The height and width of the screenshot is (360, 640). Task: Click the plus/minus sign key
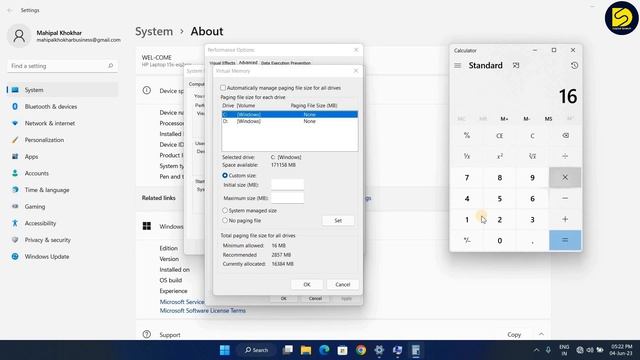(467, 240)
